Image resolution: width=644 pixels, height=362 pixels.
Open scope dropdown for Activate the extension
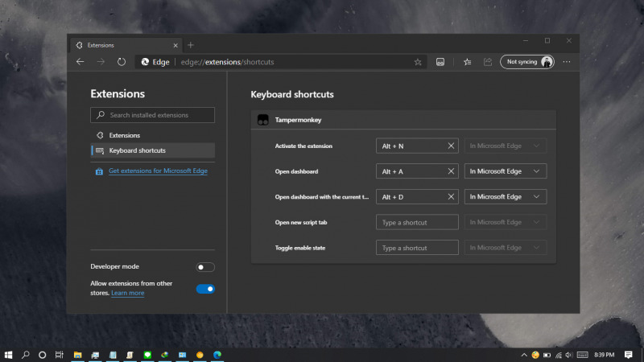pyautogui.click(x=506, y=146)
